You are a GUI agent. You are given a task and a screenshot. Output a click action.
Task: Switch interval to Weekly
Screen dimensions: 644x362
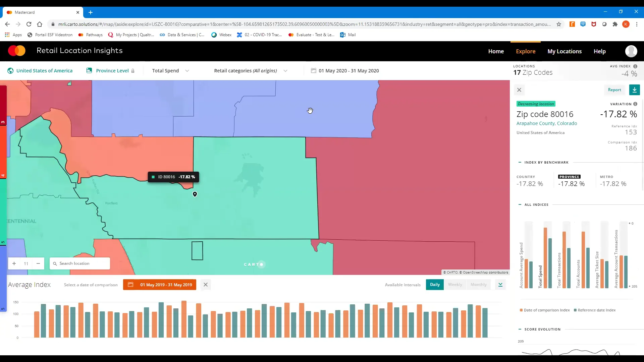(x=455, y=284)
